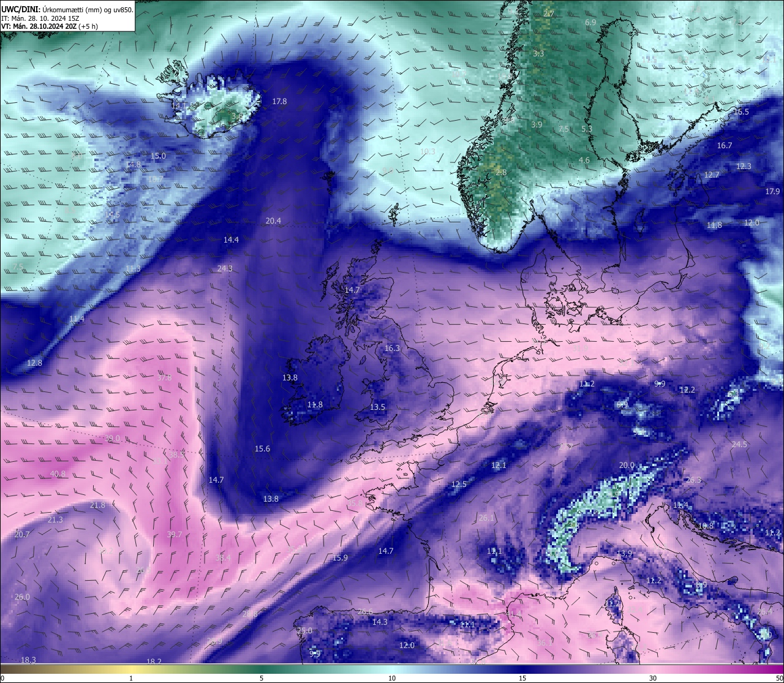Select the 26.0 value label
Screen dimensions: 784x683
(22, 597)
